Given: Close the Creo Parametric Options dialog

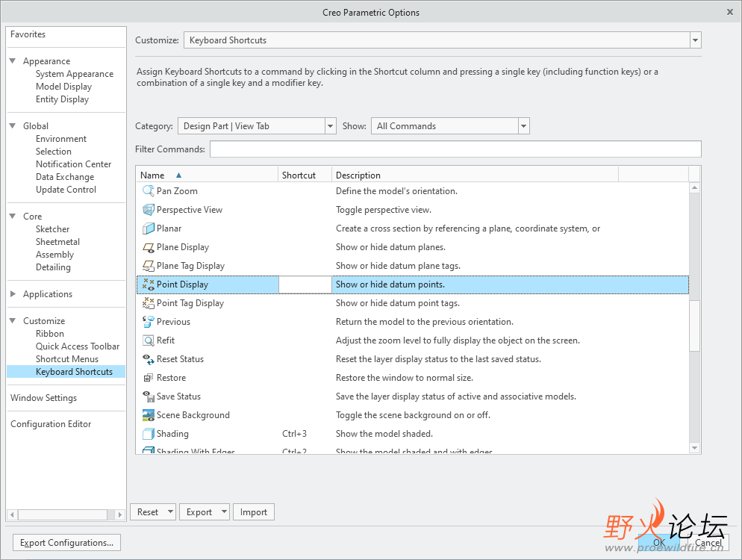Looking at the screenshot, I should coord(730,12).
